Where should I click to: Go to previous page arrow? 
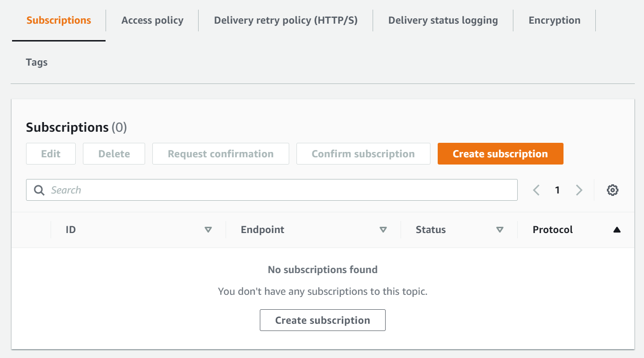coord(536,190)
